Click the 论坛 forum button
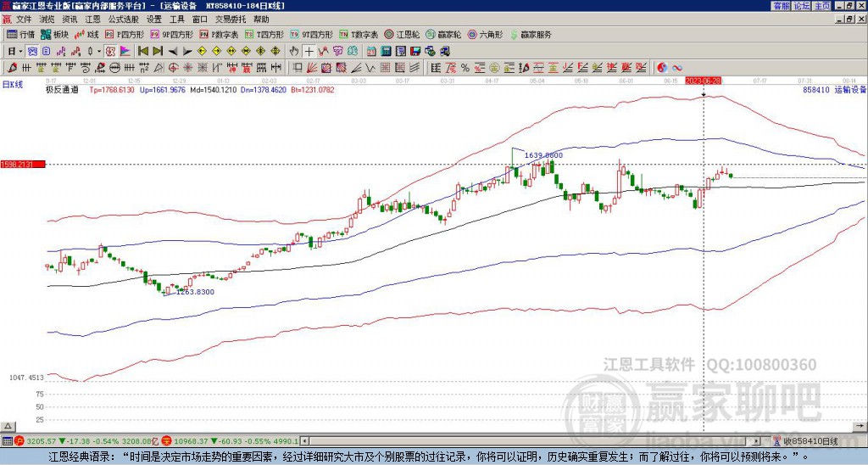The width and height of the screenshot is (868, 465). [x=802, y=6]
